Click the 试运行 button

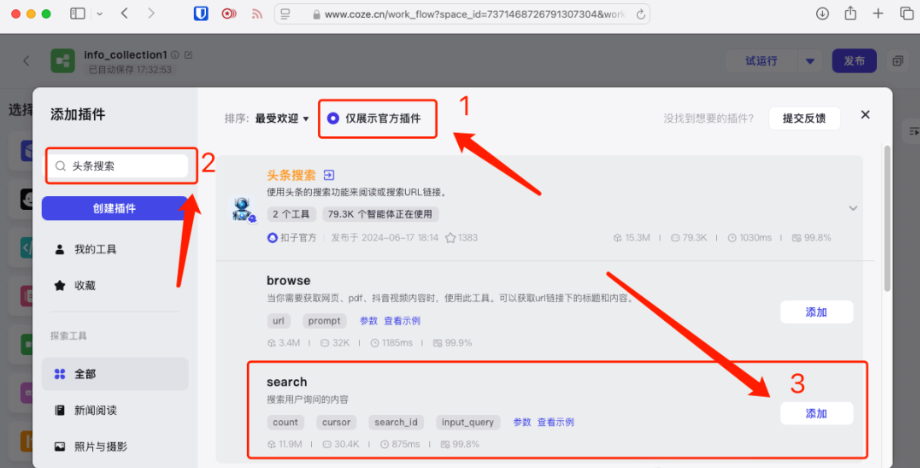761,60
